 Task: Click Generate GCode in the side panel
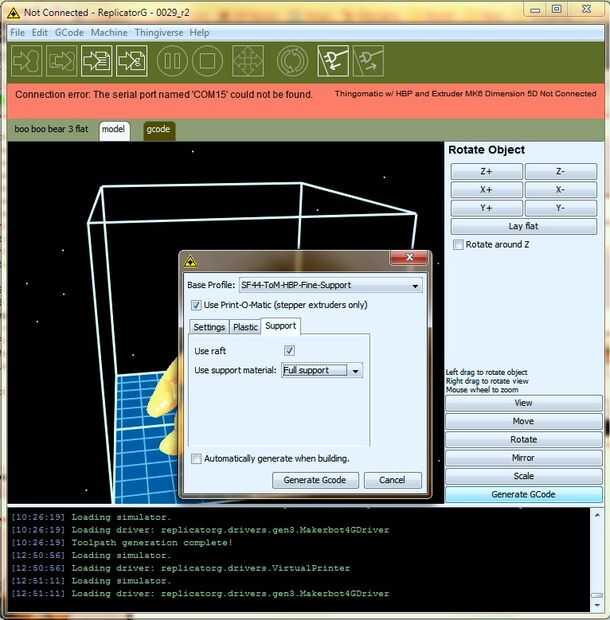523,494
